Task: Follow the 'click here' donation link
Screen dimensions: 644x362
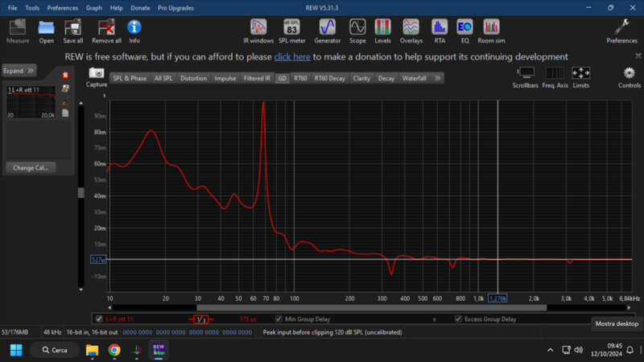Action: tap(291, 57)
